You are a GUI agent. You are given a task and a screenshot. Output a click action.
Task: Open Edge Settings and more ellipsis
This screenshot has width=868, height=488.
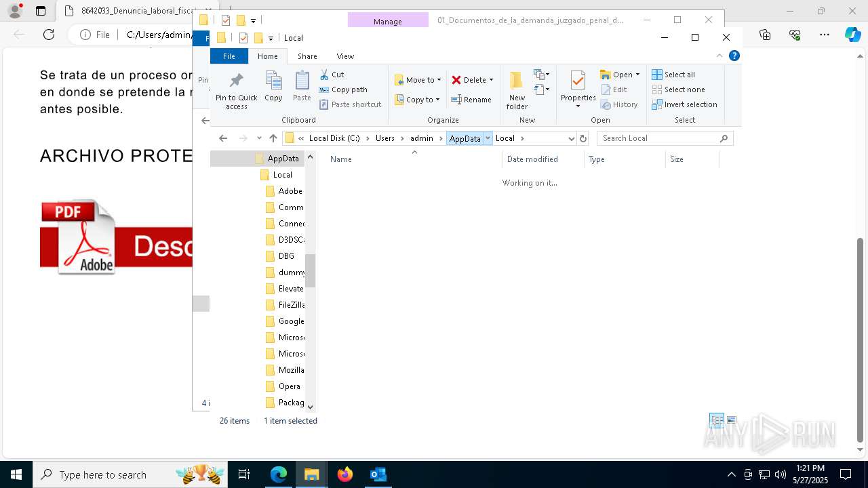click(825, 35)
